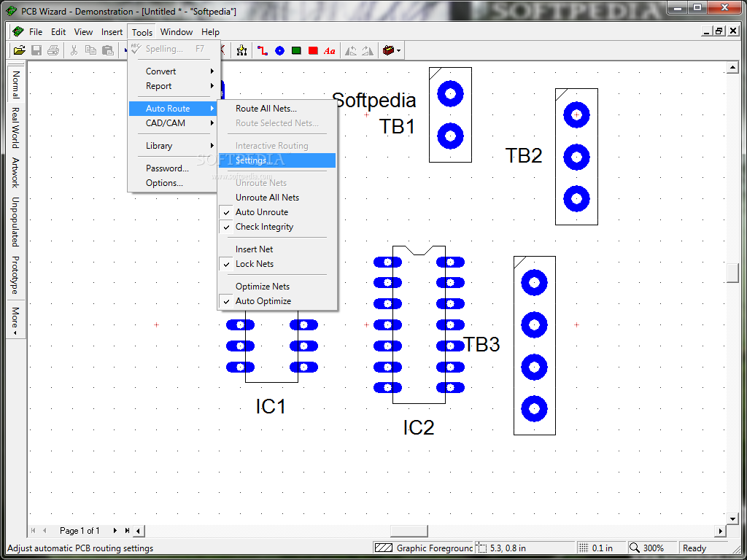This screenshot has height=560, width=747.
Task: Switch to the Unpopulated view tab
Action: click(x=16, y=222)
